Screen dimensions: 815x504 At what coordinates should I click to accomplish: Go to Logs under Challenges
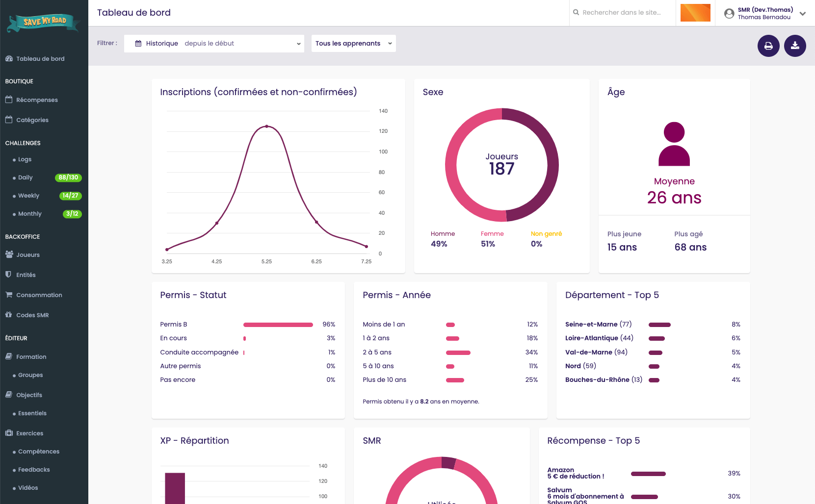click(25, 159)
